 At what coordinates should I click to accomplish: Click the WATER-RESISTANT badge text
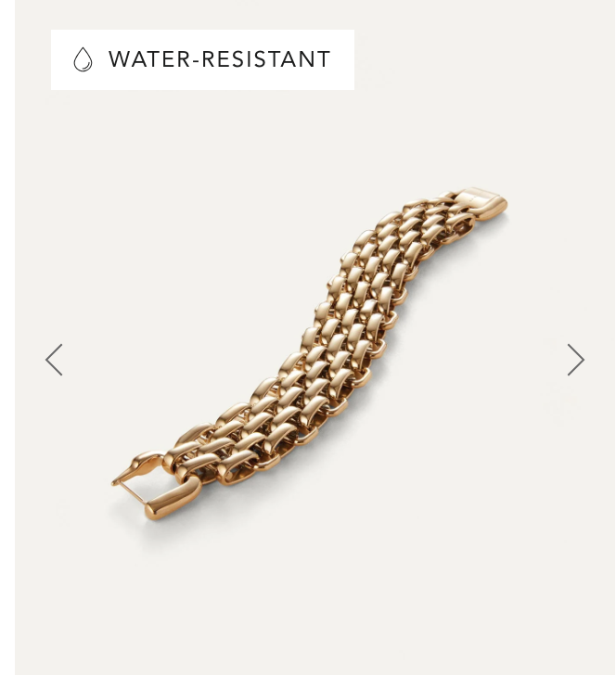click(x=219, y=59)
